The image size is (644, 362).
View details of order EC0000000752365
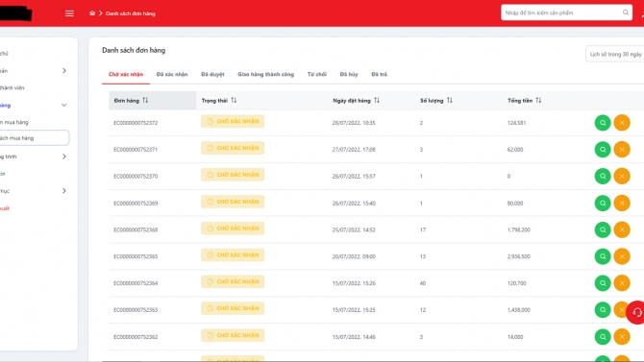click(x=603, y=256)
